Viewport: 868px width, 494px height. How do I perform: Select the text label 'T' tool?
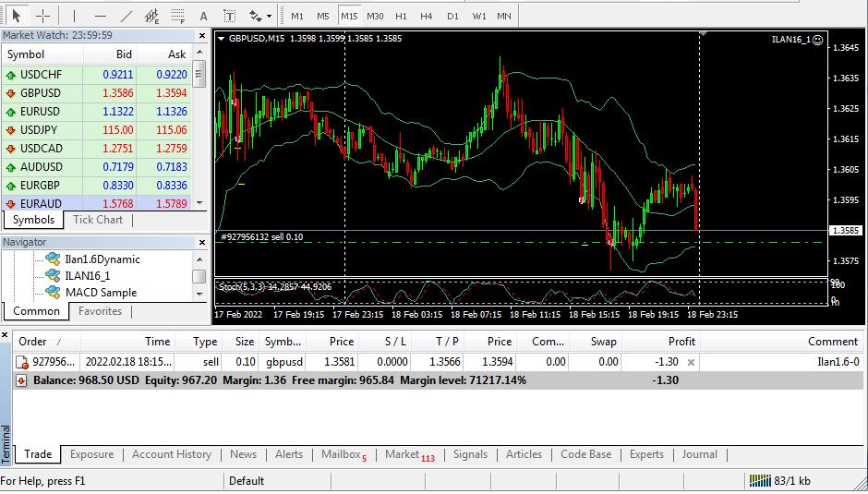229,16
